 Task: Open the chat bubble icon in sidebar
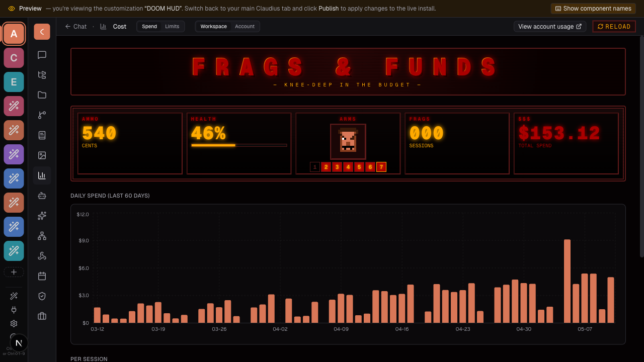(x=42, y=55)
